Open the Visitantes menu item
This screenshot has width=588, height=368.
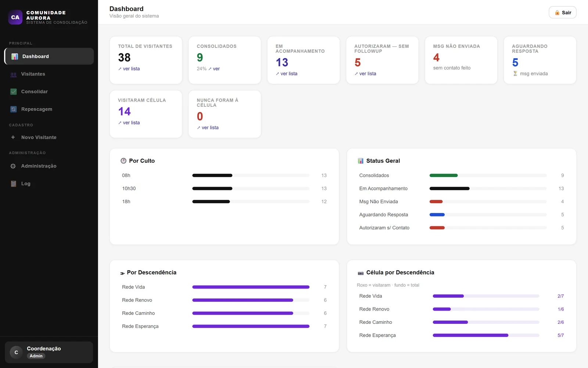[x=49, y=74]
